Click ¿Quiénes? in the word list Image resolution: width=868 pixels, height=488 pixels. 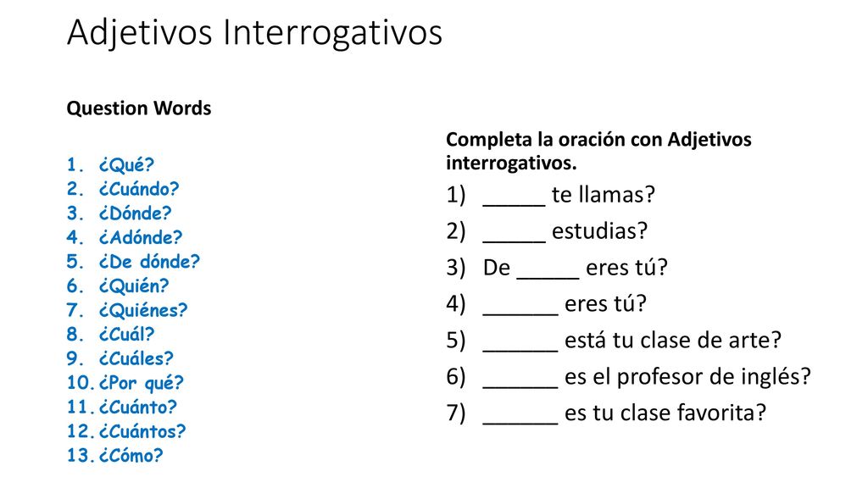(143, 310)
